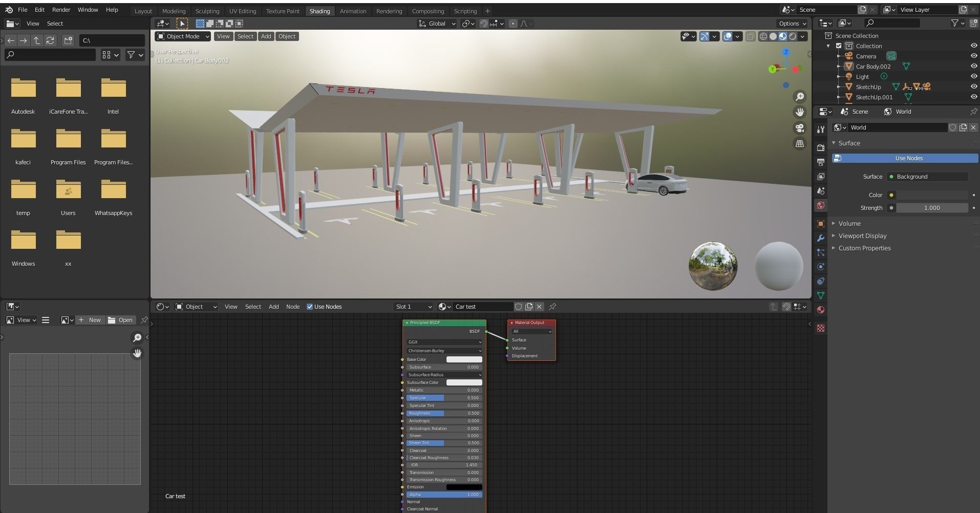Open the Global transform orientation dropdown
Image resolution: width=980 pixels, height=513 pixels.
tap(437, 24)
